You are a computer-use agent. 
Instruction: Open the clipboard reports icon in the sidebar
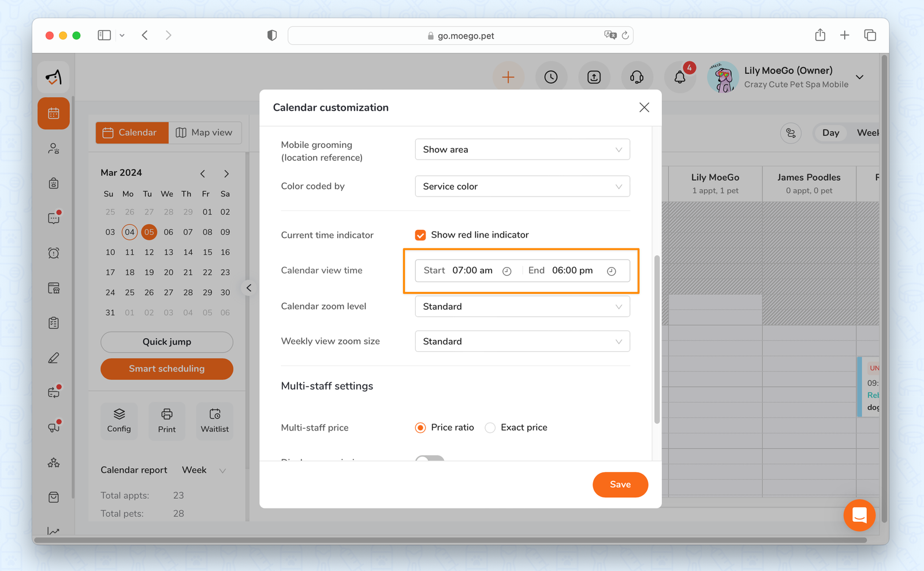click(53, 322)
